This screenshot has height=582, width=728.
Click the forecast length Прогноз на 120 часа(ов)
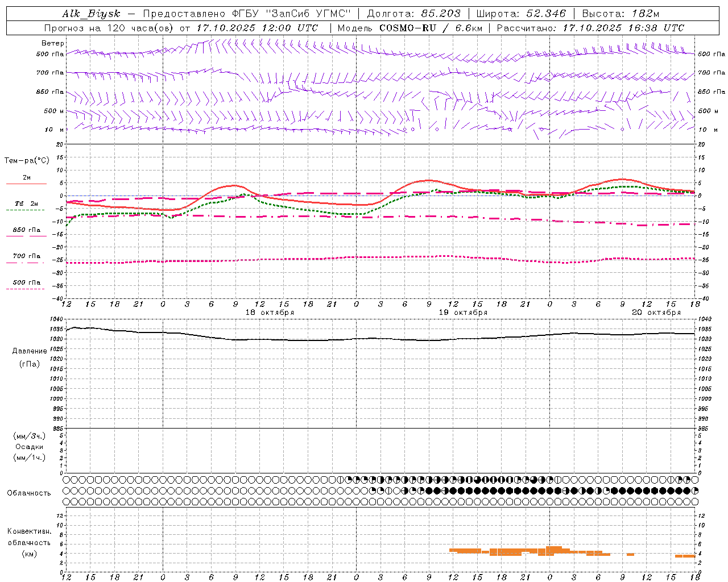(109, 28)
